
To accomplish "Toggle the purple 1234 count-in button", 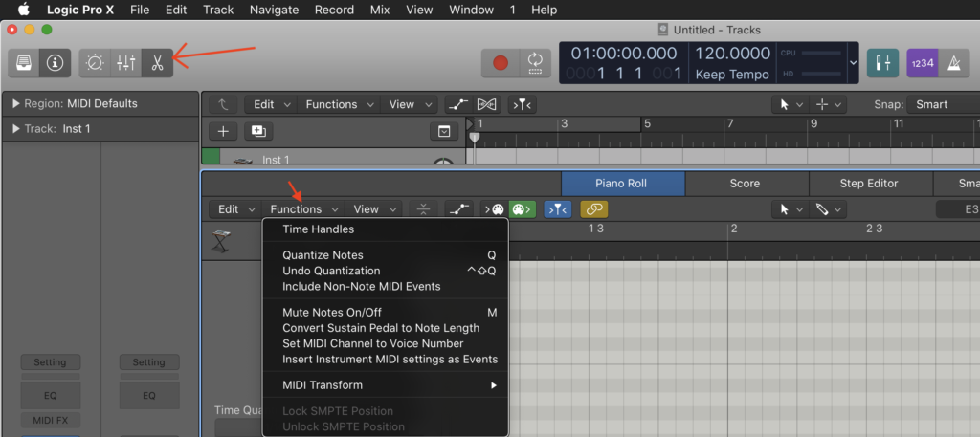I will (923, 63).
